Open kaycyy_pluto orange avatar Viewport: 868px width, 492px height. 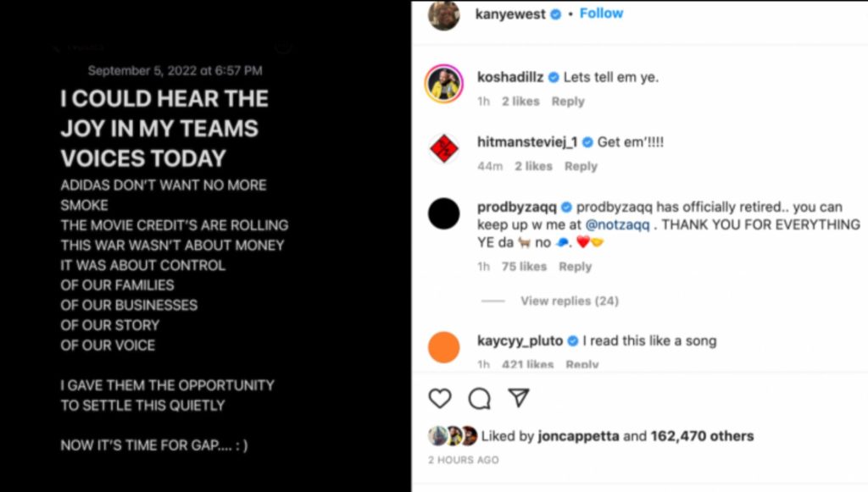[x=444, y=347]
